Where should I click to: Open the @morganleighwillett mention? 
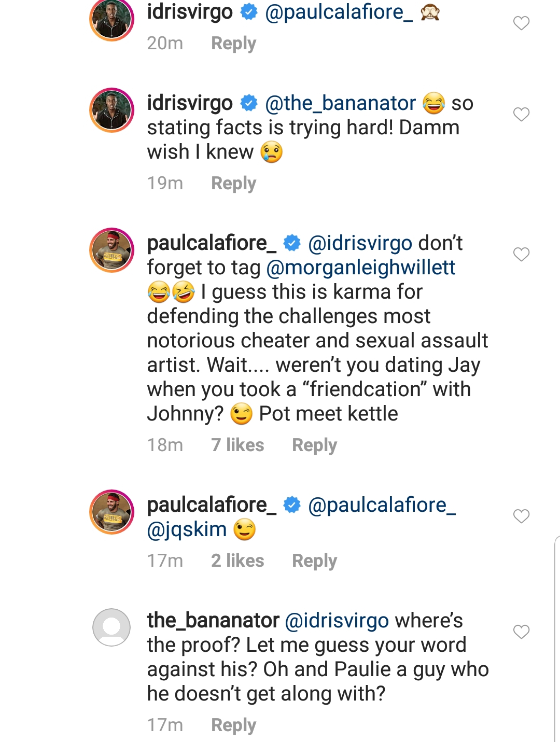click(361, 268)
